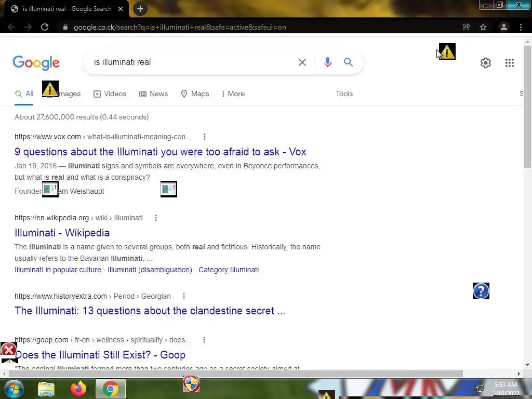This screenshot has height=399, width=532.
Task: Open Illuminati - Wikipedia result
Action: pyautogui.click(x=62, y=233)
